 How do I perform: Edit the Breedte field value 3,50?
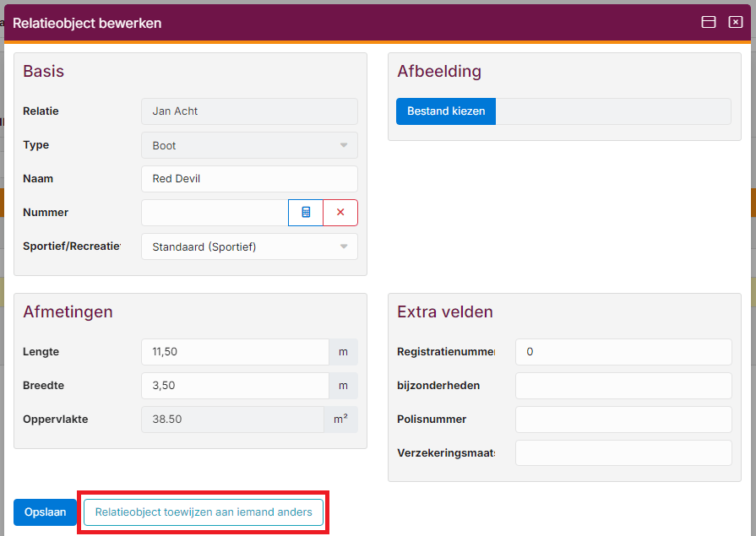coord(236,386)
